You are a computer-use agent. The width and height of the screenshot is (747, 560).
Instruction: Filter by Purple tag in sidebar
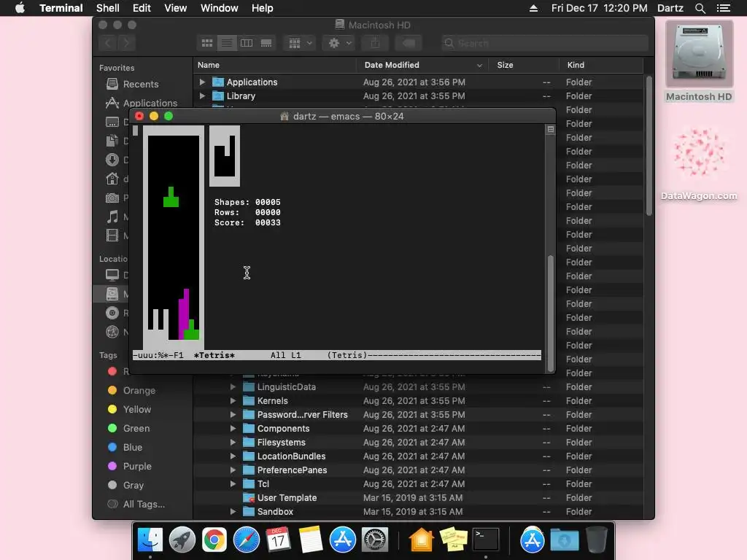pos(137,466)
